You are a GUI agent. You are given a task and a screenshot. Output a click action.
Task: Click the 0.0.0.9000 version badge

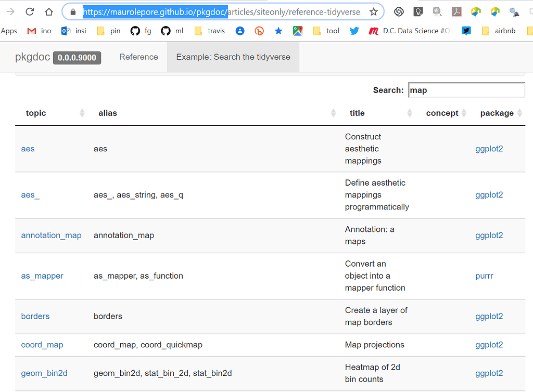[77, 58]
